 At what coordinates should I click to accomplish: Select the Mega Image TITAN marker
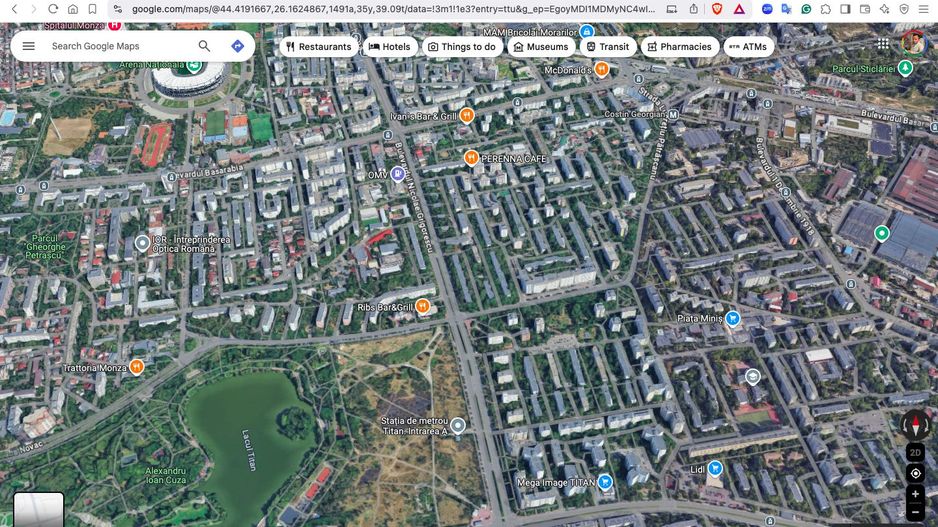(x=605, y=482)
